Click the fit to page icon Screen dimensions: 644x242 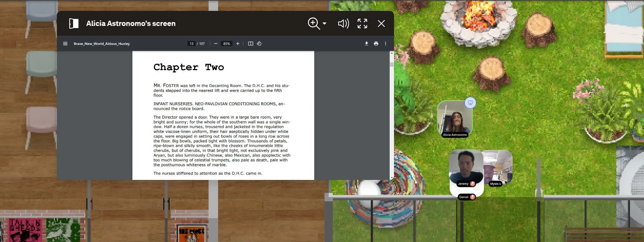[x=250, y=43]
